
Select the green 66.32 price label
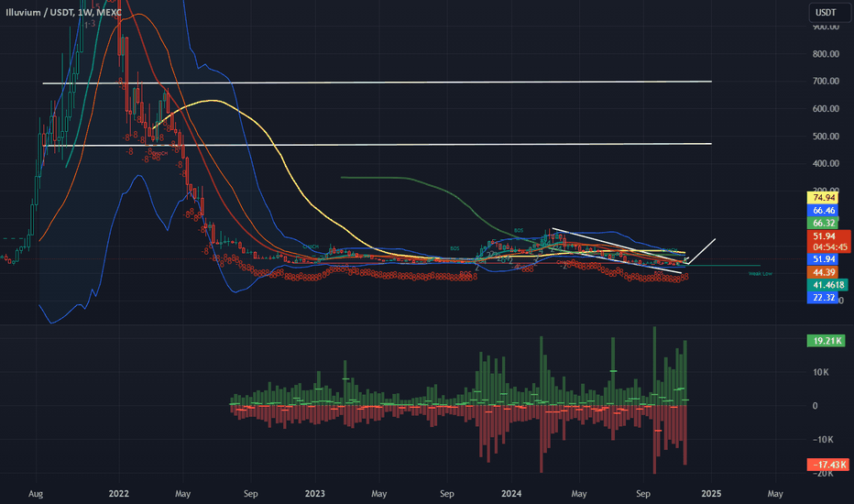823,223
